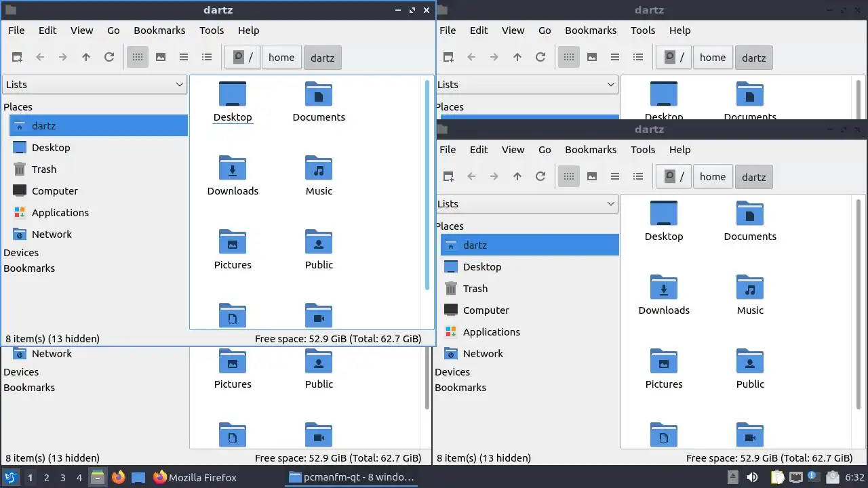Open the start menu on the taskbar
The width and height of the screenshot is (868, 488).
(10, 477)
